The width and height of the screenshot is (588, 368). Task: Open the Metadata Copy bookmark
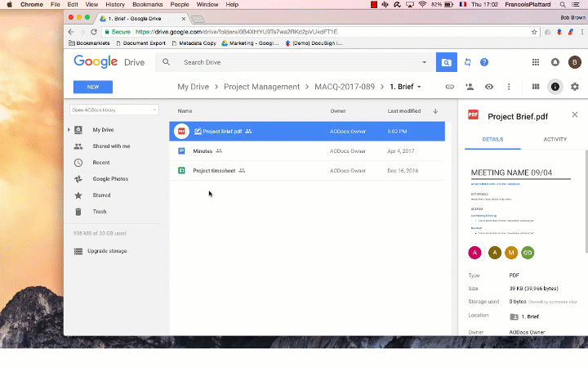click(x=194, y=43)
